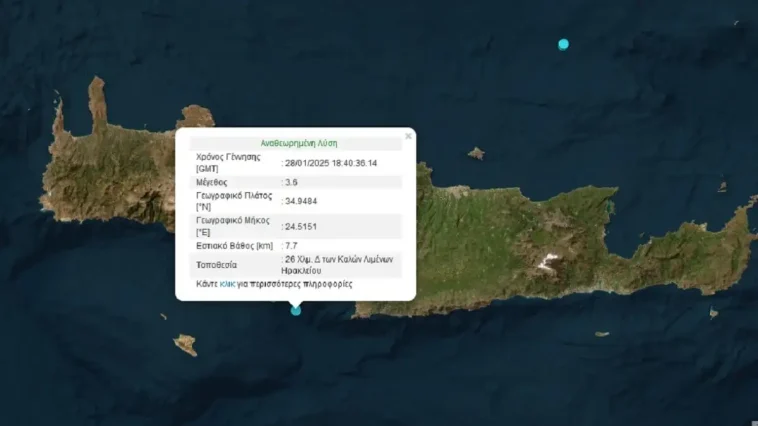Viewport: 758px width, 426px height.
Task: Close the earthquake info popup
Action: [x=408, y=136]
